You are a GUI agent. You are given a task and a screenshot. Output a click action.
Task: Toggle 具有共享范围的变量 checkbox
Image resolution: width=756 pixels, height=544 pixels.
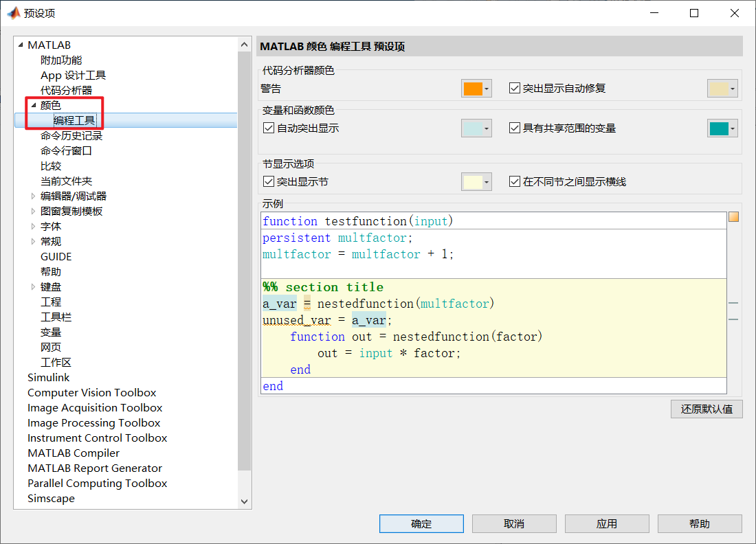(514, 128)
